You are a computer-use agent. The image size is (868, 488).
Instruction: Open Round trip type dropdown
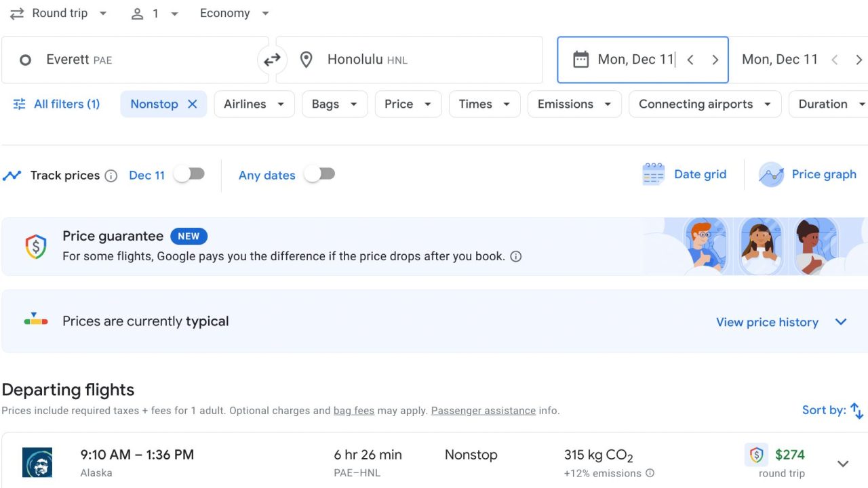tap(58, 14)
